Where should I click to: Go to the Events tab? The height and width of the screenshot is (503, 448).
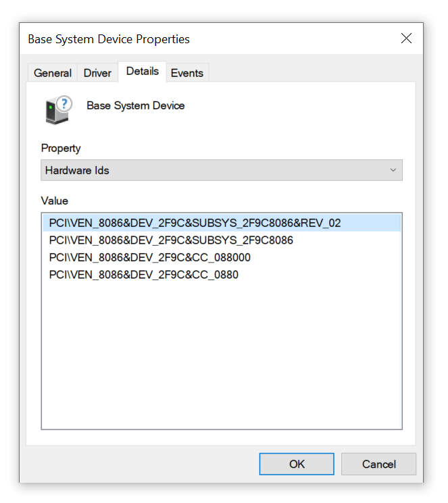(x=187, y=73)
